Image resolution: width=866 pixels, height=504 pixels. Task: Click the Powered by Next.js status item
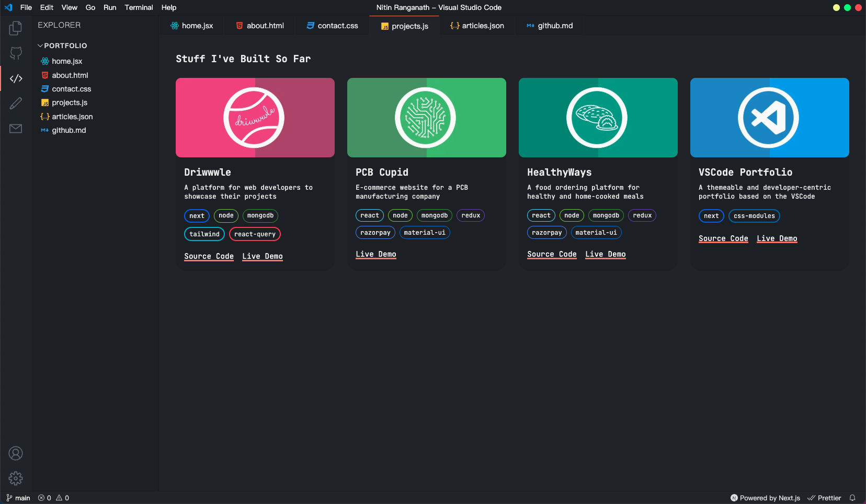point(765,498)
